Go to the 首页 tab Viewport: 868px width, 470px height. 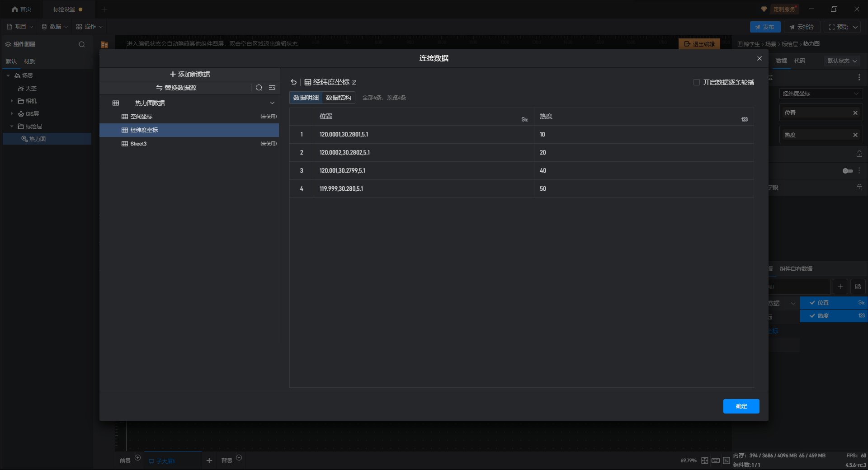(22, 9)
